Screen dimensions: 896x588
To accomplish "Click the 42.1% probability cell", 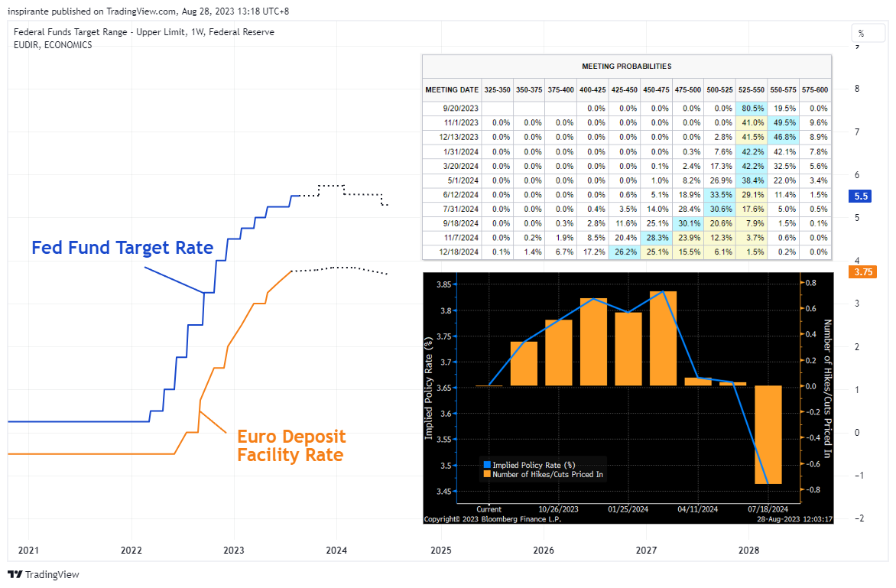I will click(x=784, y=151).
